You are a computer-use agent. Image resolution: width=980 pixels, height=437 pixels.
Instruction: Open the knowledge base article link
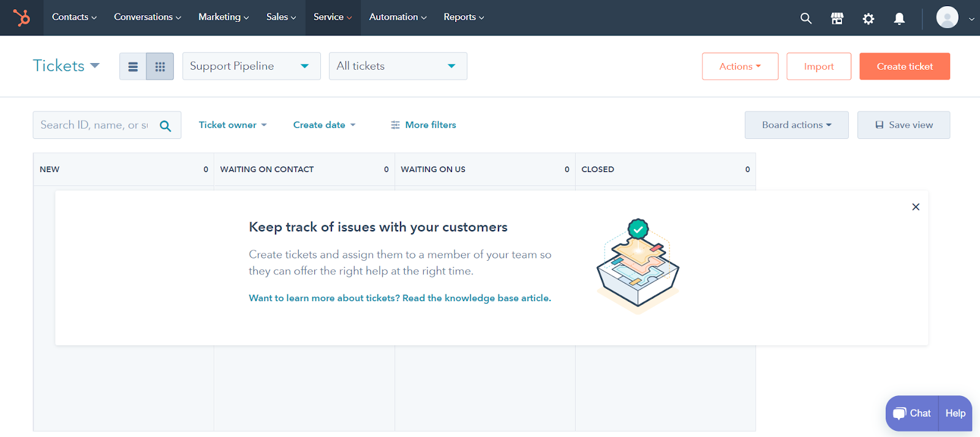click(400, 298)
